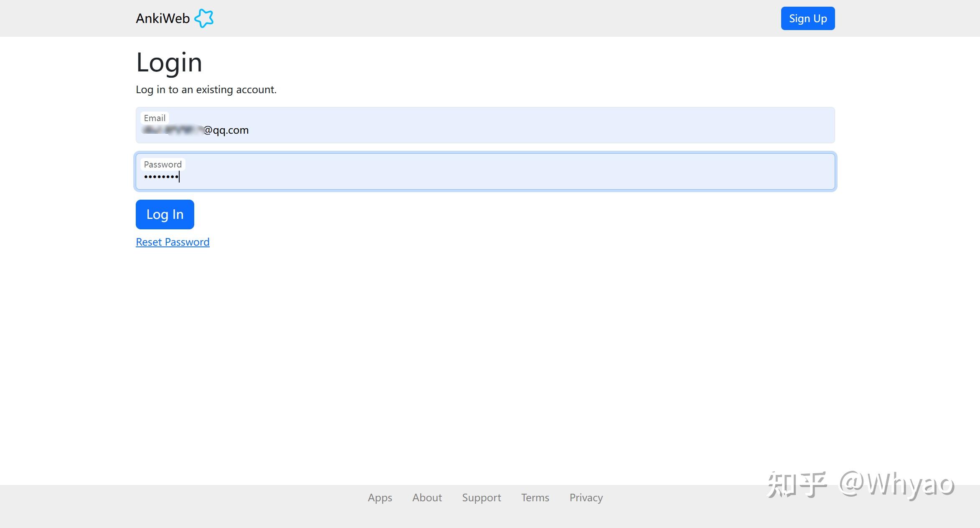Click the AnkiWeb brand name text
The width and height of the screenshot is (980, 528).
click(x=162, y=18)
